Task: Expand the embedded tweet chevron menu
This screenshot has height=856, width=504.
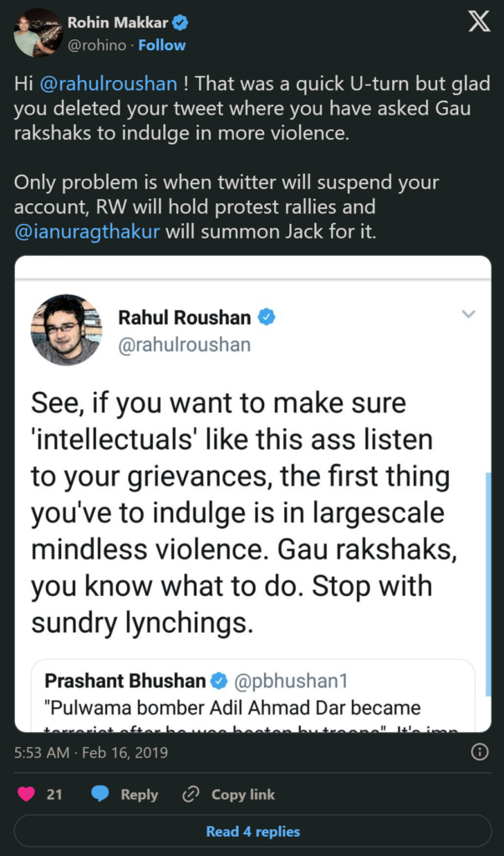Action: click(469, 314)
